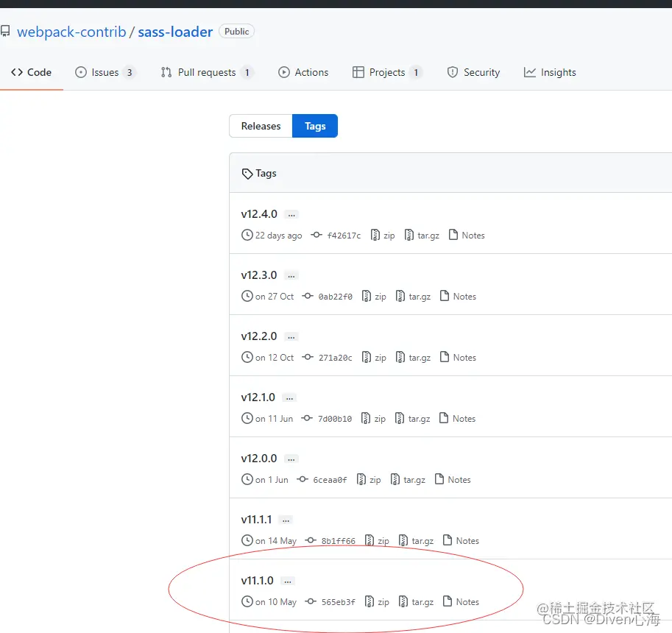Expand the ellipsis next to v12.3.0
Screen dimensions: 672x633
(x=291, y=276)
